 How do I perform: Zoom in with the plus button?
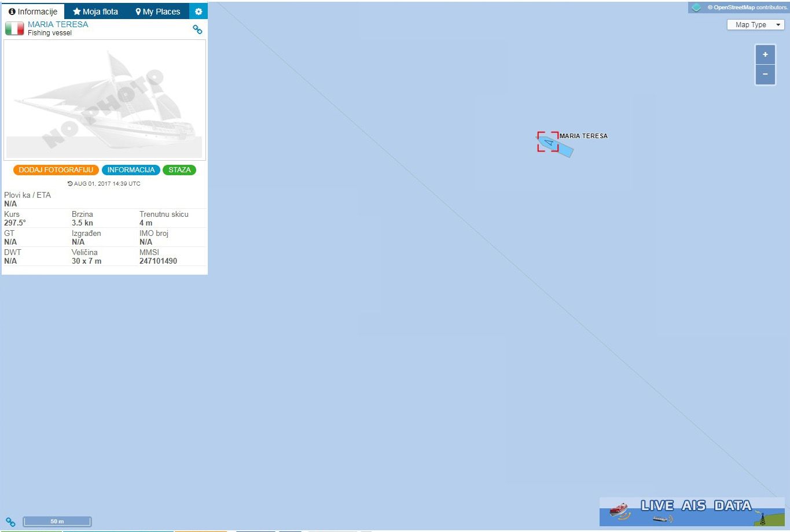click(x=765, y=54)
